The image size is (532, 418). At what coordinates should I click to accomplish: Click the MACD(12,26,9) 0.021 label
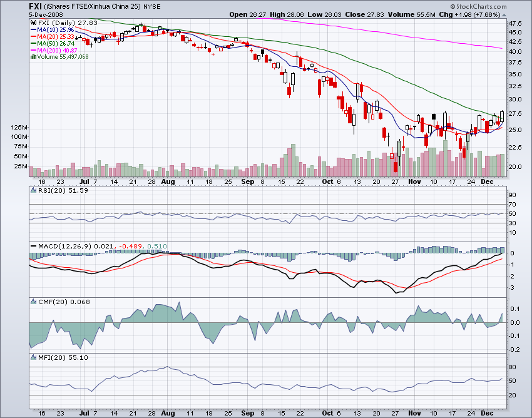pos(76,246)
